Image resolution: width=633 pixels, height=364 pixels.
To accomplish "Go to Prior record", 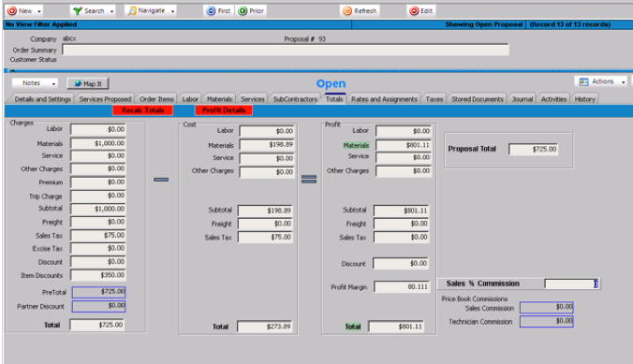I will coord(251,11).
